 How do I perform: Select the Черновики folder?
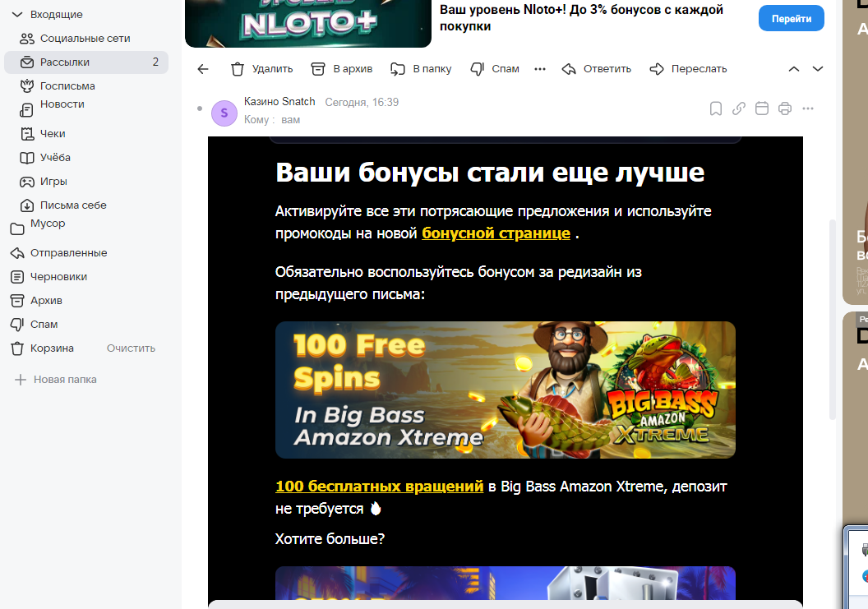pyautogui.click(x=58, y=277)
